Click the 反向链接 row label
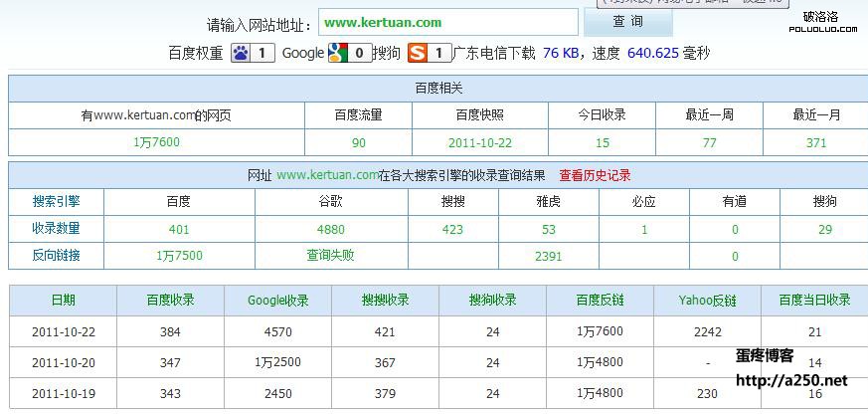868x414 pixels. point(56,255)
